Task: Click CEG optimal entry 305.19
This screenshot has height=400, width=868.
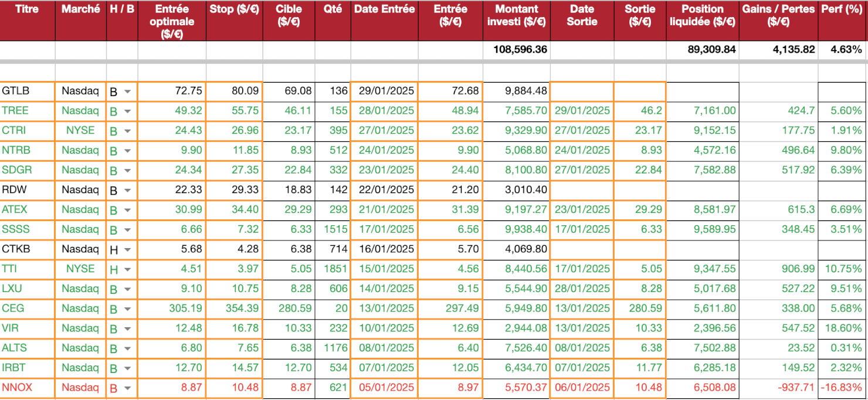Action: coord(172,309)
